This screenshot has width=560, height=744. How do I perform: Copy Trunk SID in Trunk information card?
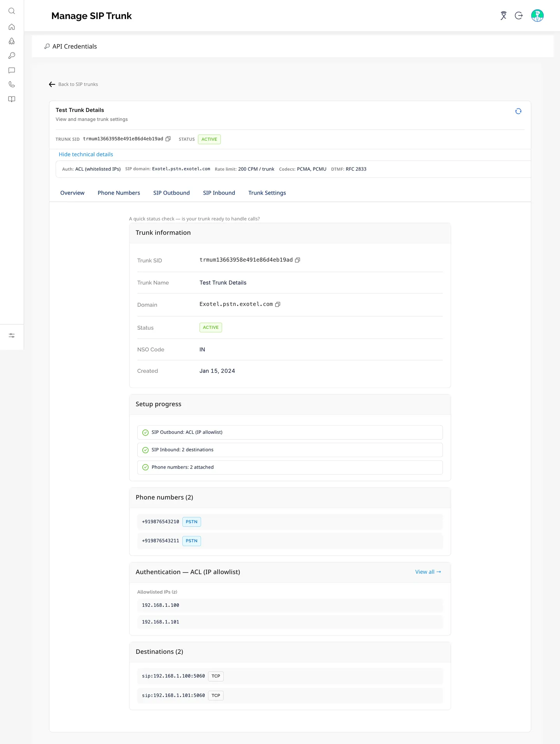tap(297, 260)
